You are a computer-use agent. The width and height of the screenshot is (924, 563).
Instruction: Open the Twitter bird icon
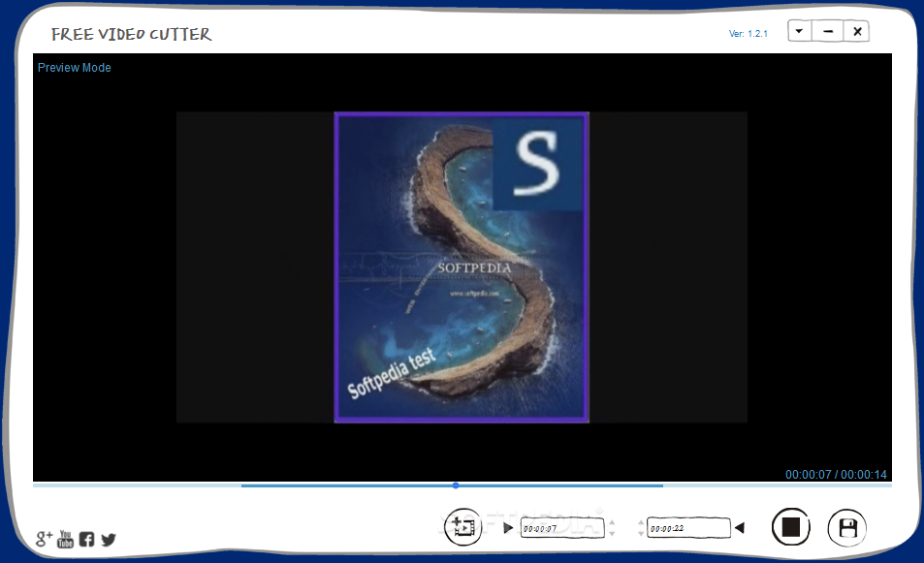(x=109, y=540)
